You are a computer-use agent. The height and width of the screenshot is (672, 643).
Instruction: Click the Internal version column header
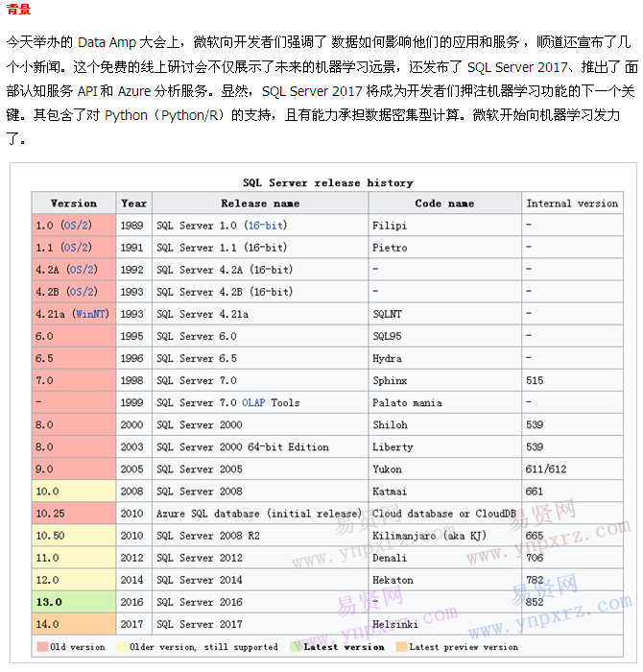[572, 204]
